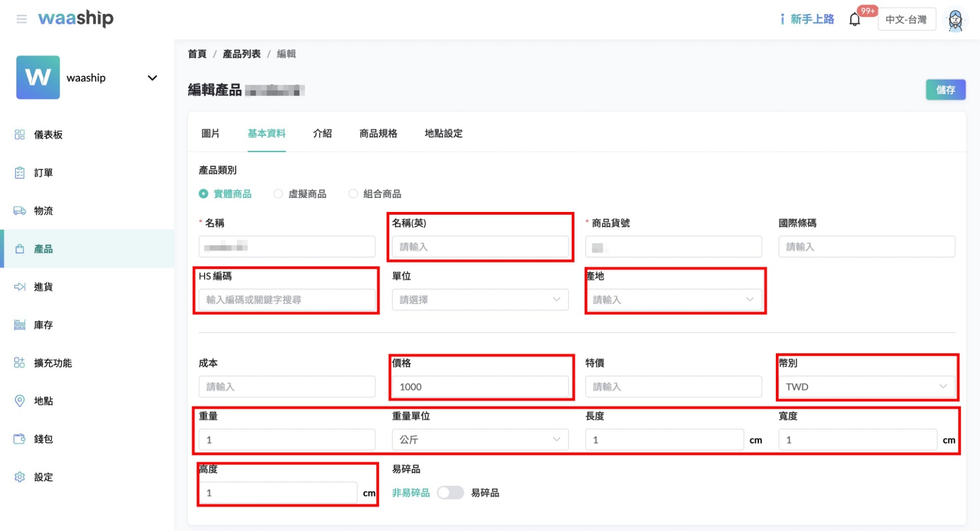This screenshot has width=980, height=531.
Task: Select 虛擬商品 radio option
Action: (279, 194)
